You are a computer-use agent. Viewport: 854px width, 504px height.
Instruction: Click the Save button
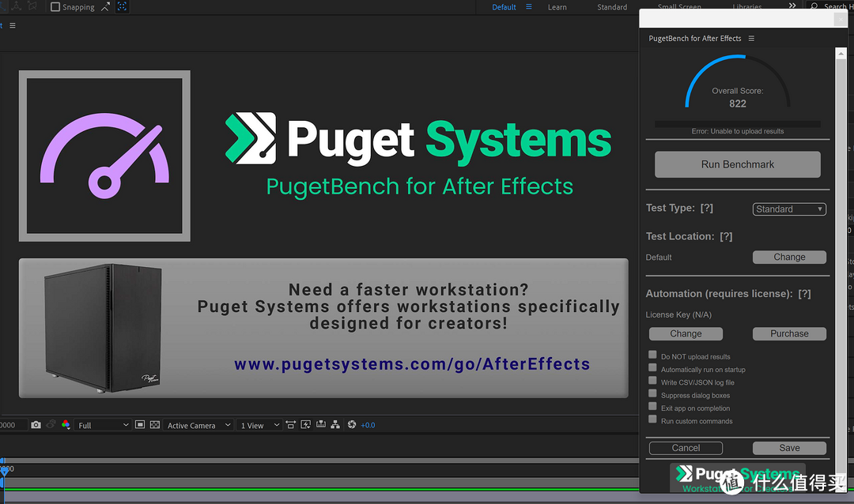(789, 448)
